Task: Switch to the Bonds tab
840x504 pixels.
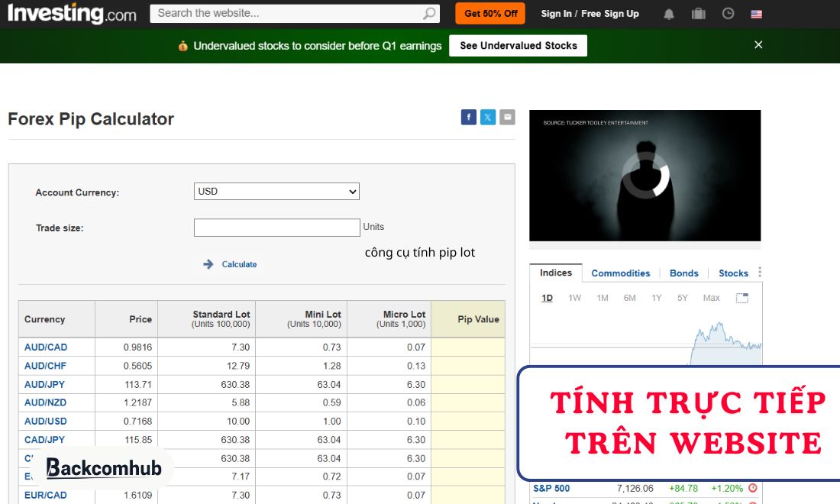Action: (x=684, y=273)
